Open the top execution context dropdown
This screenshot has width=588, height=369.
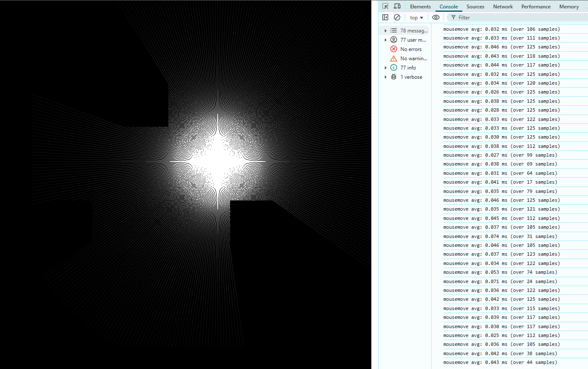(416, 17)
